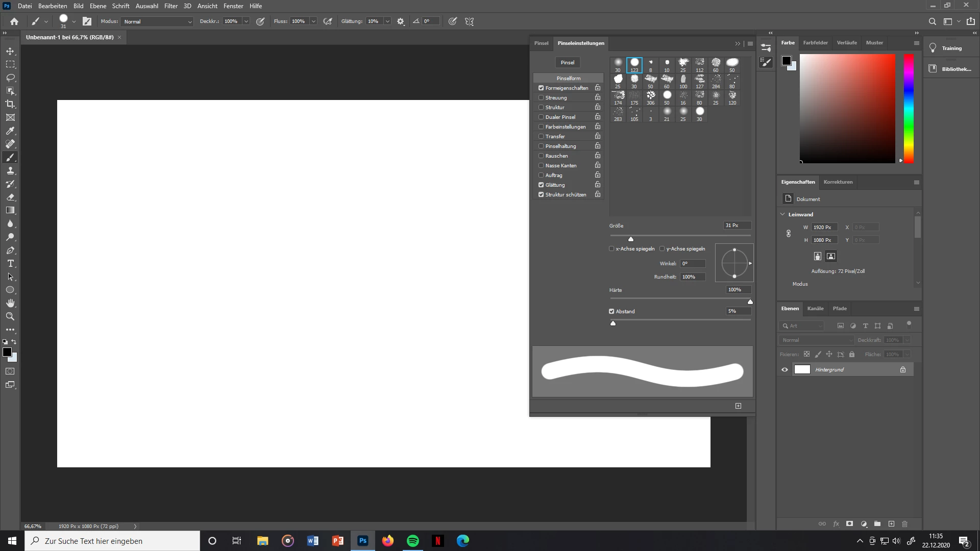Select the Type tool
980x551 pixels.
pyautogui.click(x=10, y=264)
